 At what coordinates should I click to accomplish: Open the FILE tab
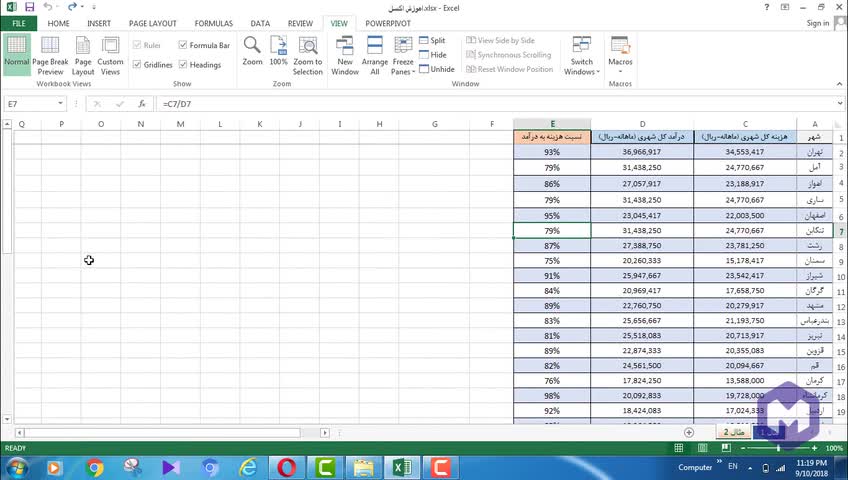[19, 23]
